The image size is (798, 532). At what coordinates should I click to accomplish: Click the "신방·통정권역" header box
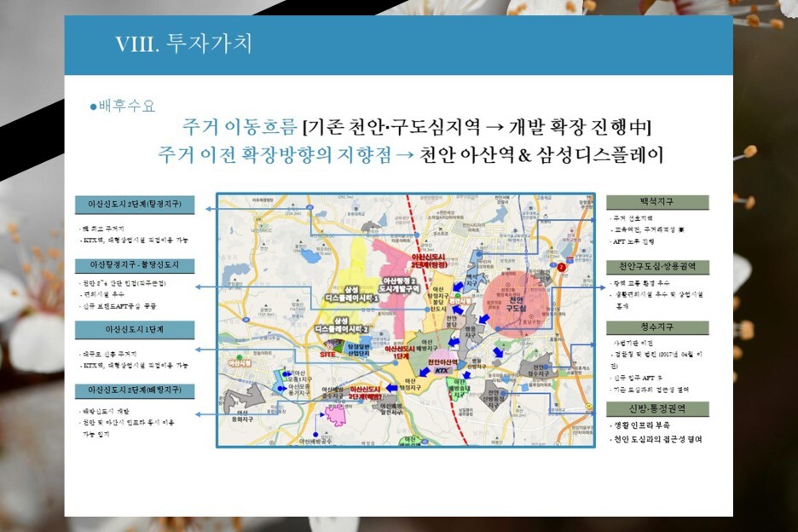point(657,408)
